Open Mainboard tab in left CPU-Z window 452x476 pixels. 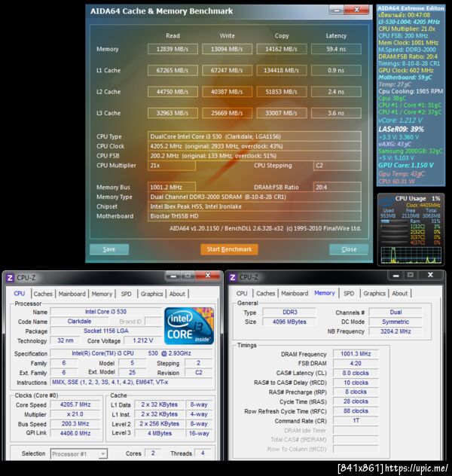tap(72, 294)
